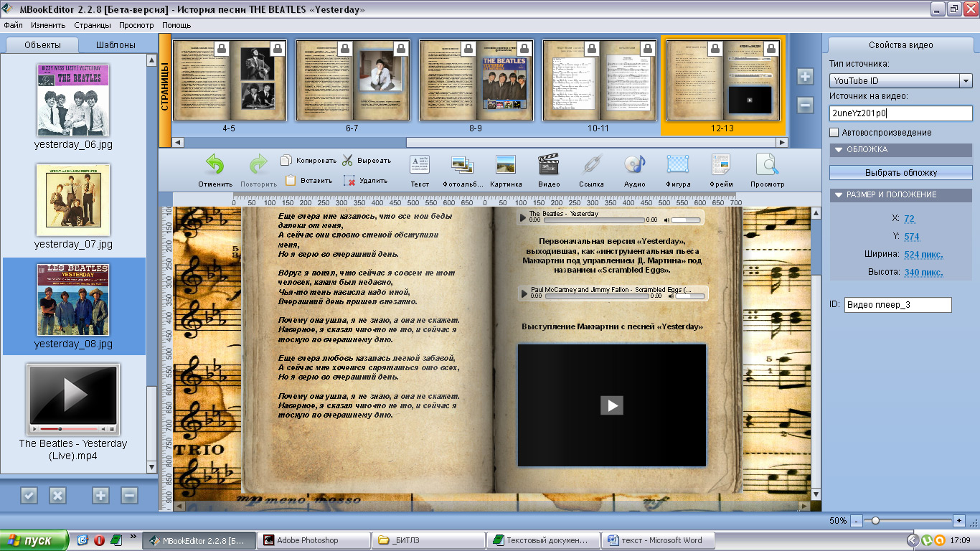
Task: Select The Beatles - Yesterday (Live).mp4 object
Action: [73, 399]
